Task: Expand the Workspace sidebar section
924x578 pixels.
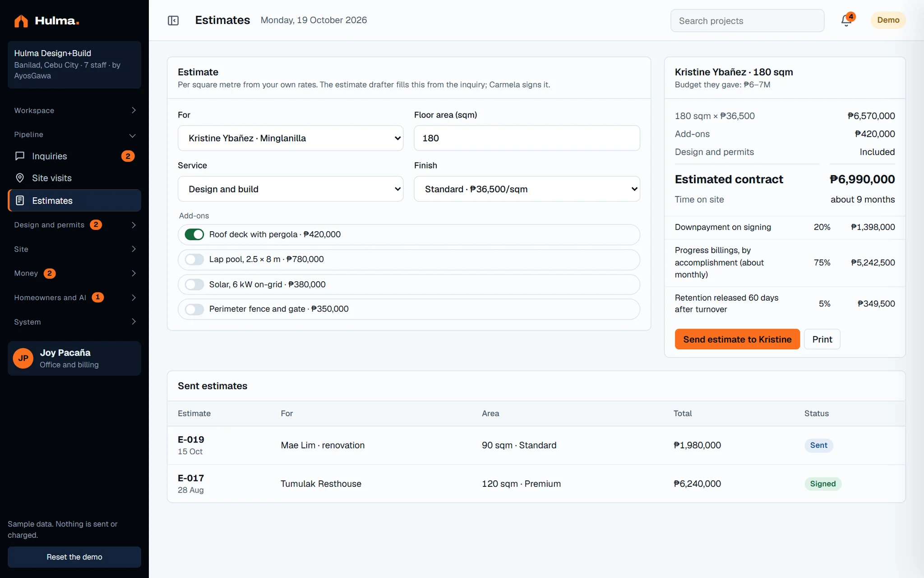Action: tap(74, 111)
